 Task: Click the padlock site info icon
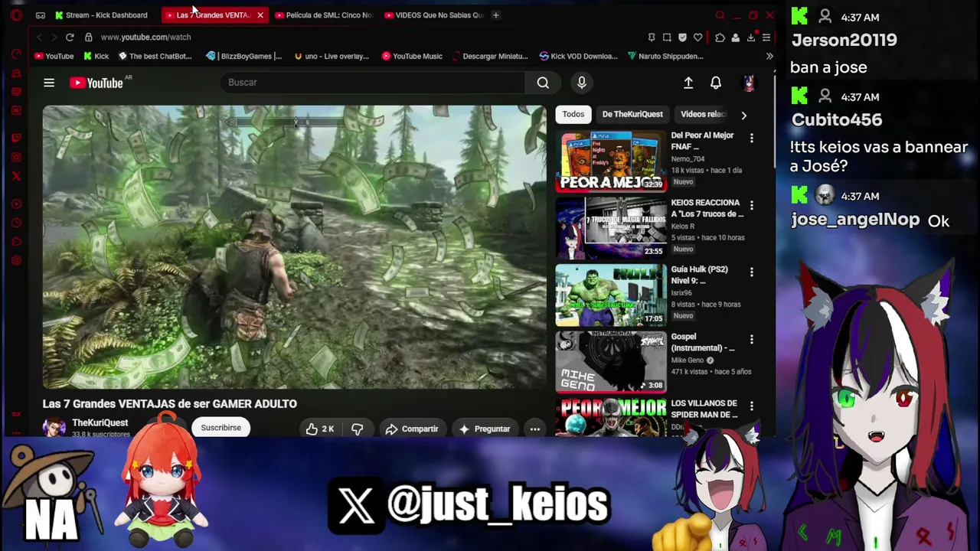click(88, 37)
